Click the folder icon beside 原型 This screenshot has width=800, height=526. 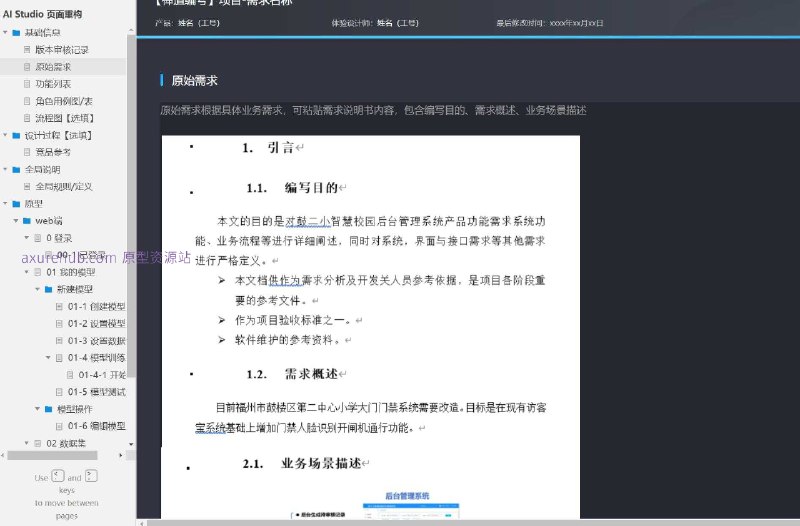pyautogui.click(x=16, y=204)
